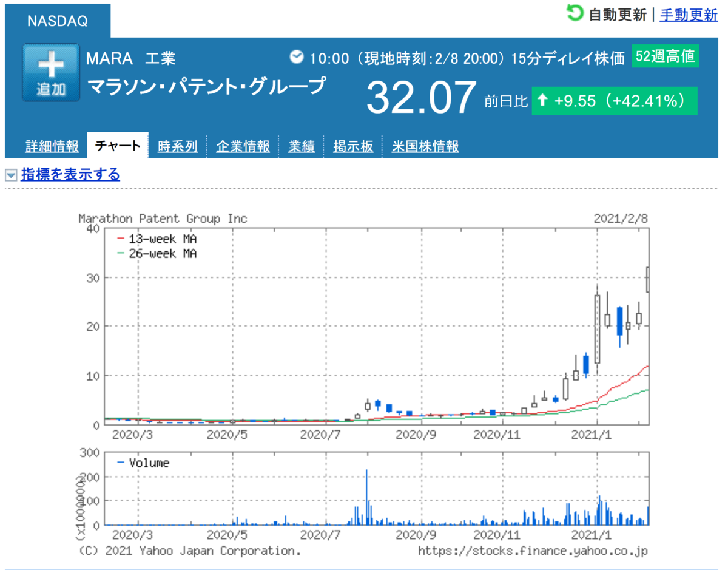
Task: Open the 掲示板 tab
Action: coord(353,146)
